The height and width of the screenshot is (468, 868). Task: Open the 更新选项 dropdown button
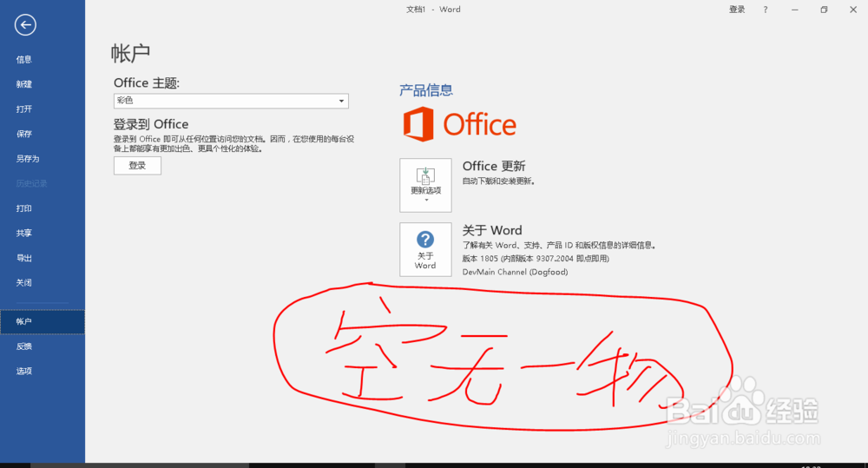(x=425, y=185)
